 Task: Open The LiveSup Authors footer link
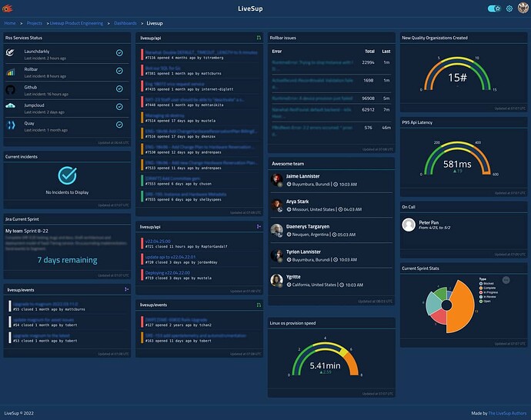[507, 413]
